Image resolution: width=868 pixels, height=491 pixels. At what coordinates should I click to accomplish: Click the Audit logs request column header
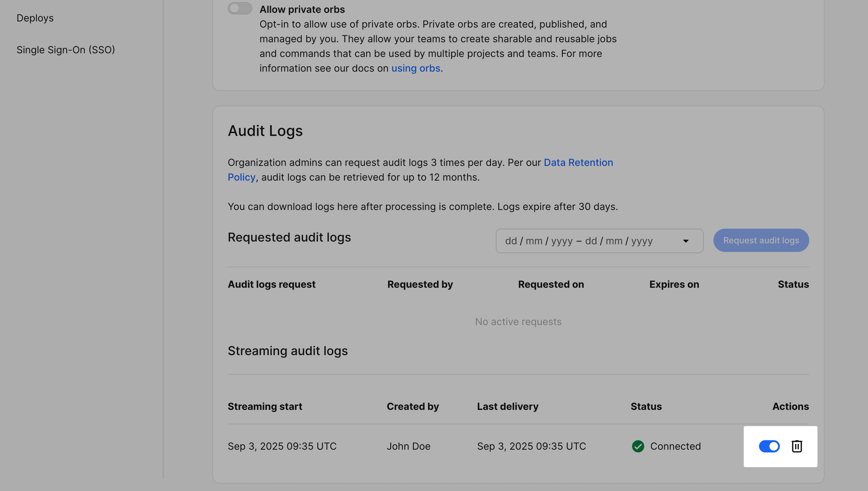tap(271, 284)
